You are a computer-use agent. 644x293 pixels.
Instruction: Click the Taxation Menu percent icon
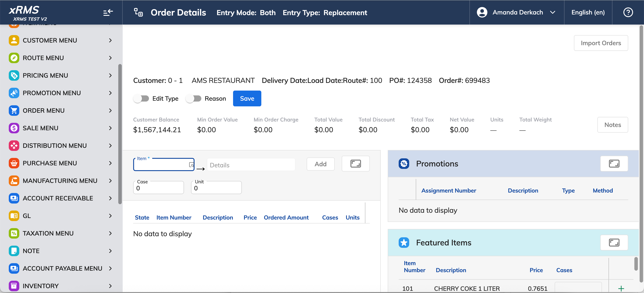pyautogui.click(x=14, y=233)
